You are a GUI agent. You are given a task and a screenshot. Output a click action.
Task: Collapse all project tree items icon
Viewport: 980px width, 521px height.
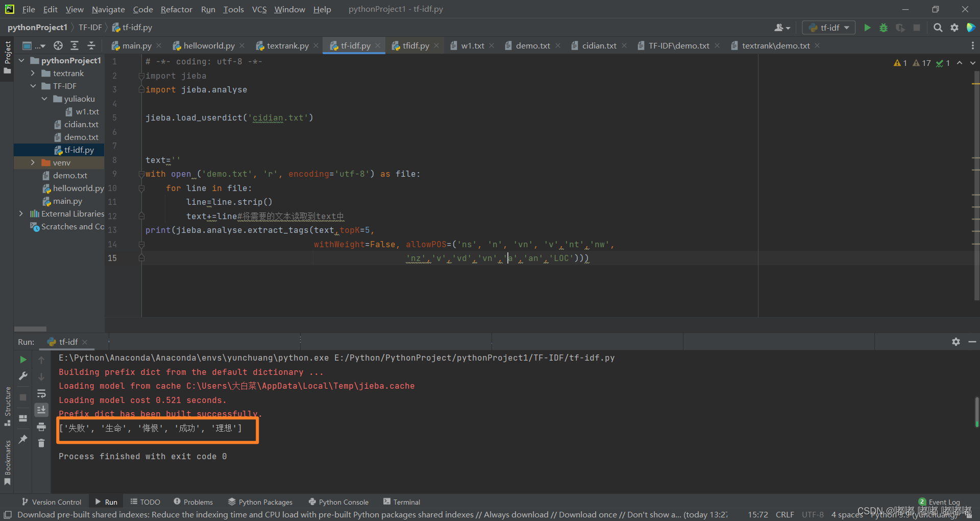point(91,45)
